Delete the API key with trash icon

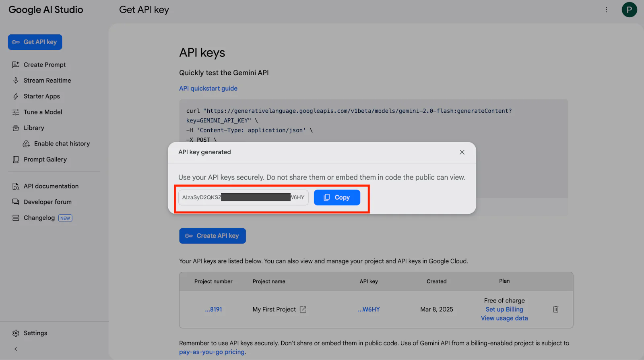[x=555, y=309]
